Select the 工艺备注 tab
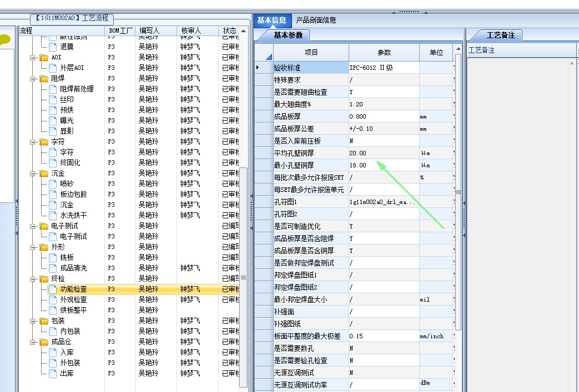Viewport: 579px width, 392px height. click(500, 35)
